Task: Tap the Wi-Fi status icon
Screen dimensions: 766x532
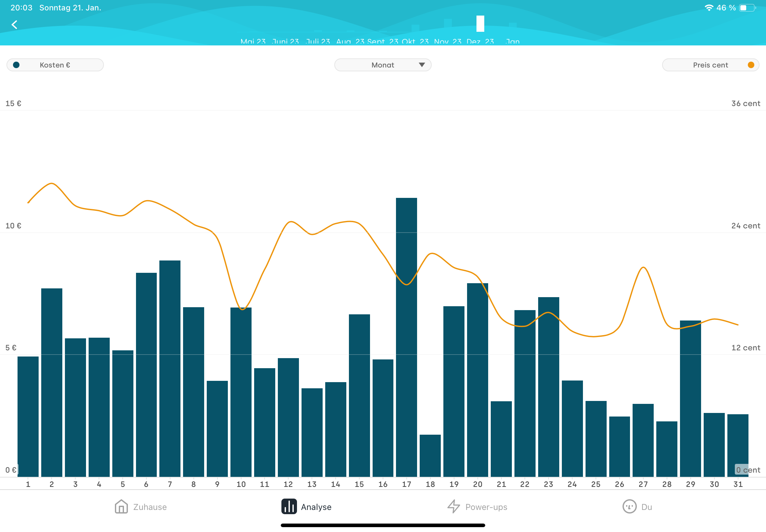Action: [x=709, y=8]
